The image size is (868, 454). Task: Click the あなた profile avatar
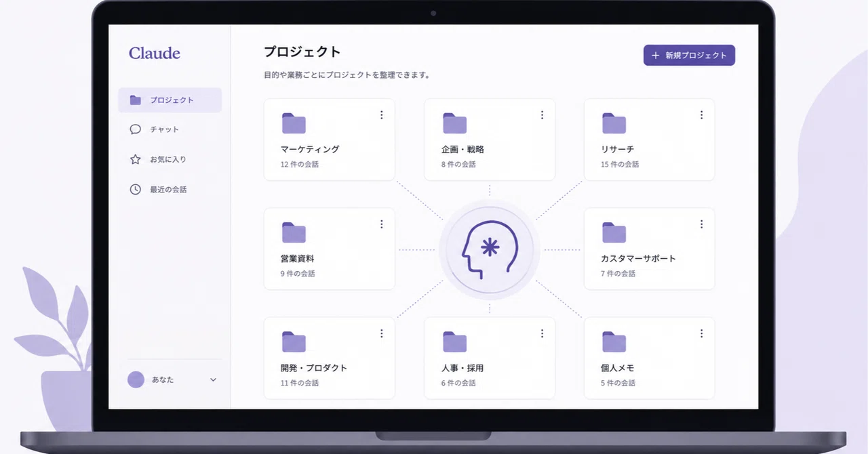point(136,379)
